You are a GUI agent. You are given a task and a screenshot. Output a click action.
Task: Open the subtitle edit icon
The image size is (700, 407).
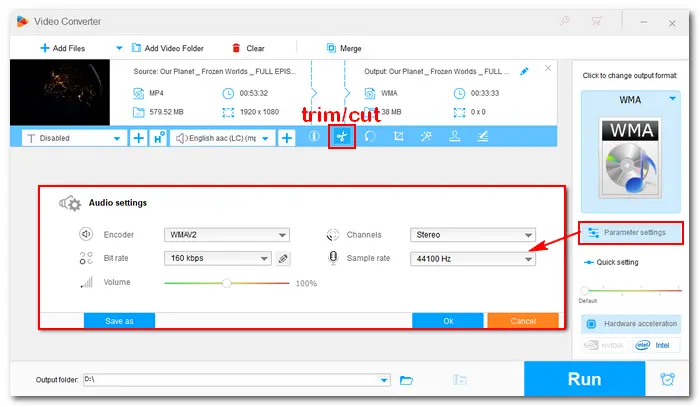click(x=483, y=136)
